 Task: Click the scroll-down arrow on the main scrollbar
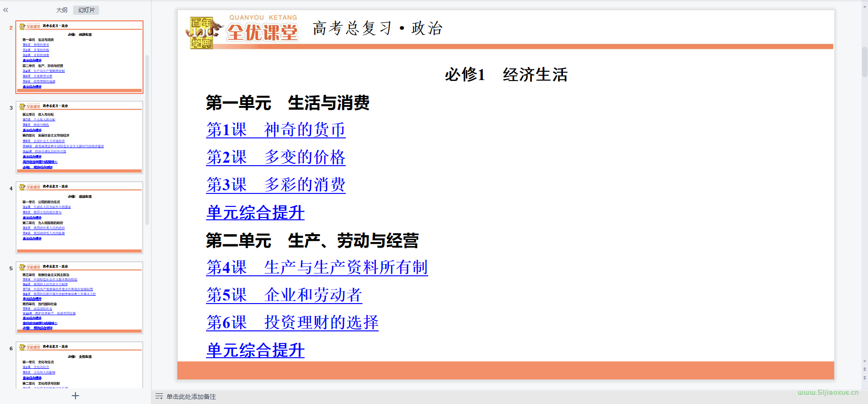tap(864, 361)
